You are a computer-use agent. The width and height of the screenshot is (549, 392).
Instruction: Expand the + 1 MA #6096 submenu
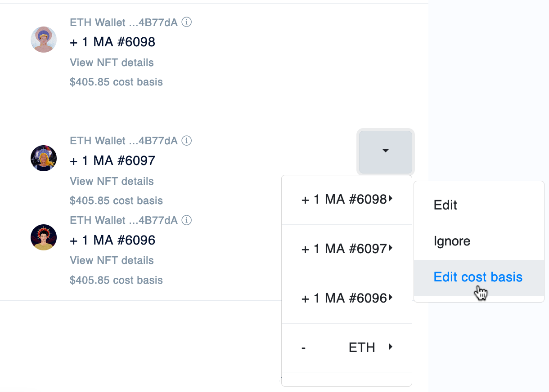pyautogui.click(x=346, y=298)
